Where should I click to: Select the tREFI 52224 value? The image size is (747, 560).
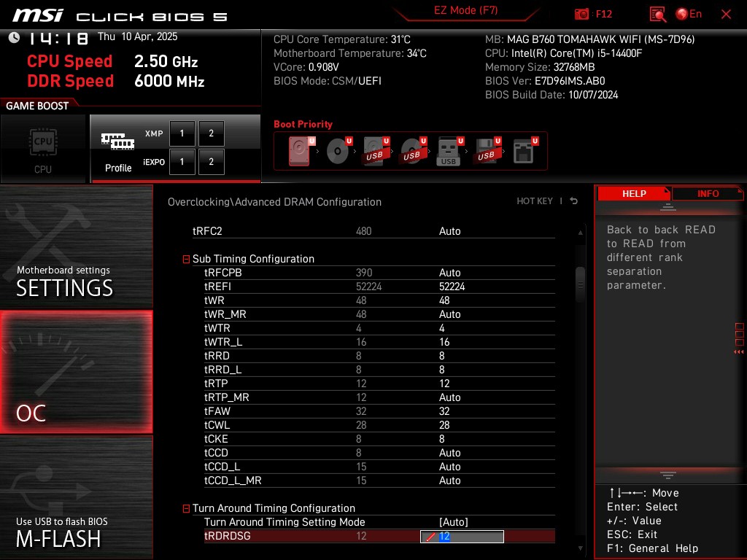tap(452, 286)
